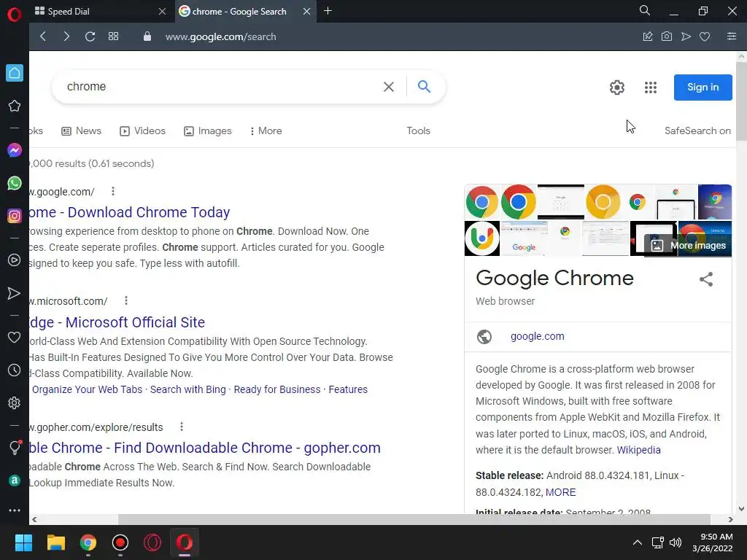Viewport: 747px width, 560px height.
Task: Submit search with blue magnifier
Action: click(x=424, y=86)
